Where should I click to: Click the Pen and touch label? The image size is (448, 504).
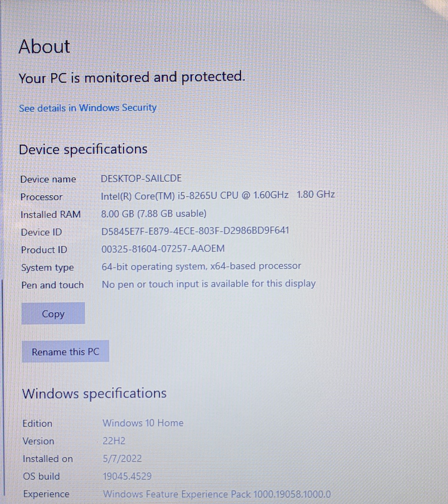click(x=52, y=285)
